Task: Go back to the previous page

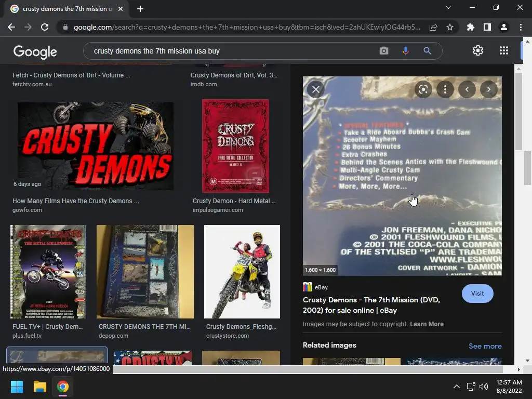Action: click(x=11, y=27)
